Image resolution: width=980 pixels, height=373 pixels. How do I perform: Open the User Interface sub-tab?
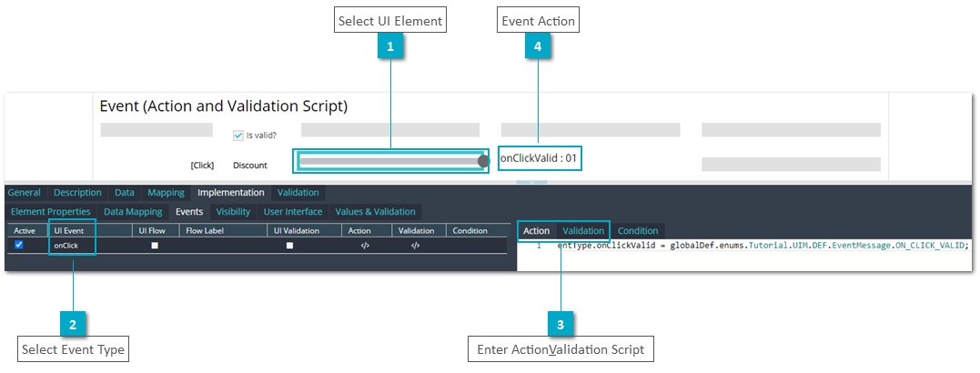coord(293,212)
